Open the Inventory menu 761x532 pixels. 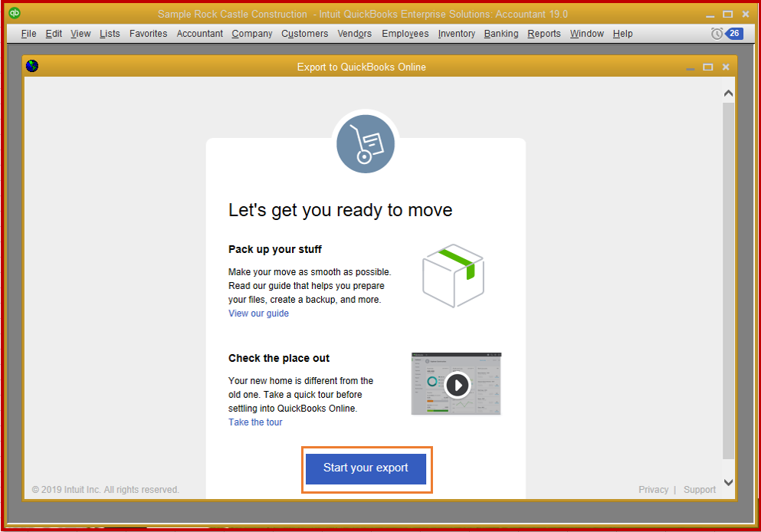pyautogui.click(x=456, y=34)
